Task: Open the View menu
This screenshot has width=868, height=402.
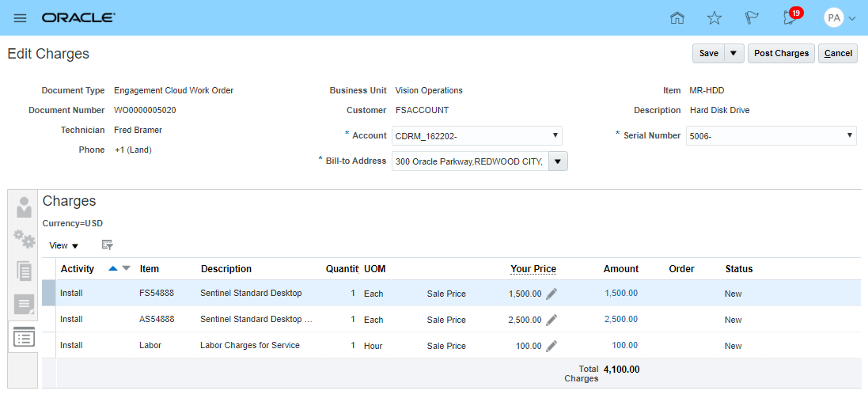Action: coord(63,246)
